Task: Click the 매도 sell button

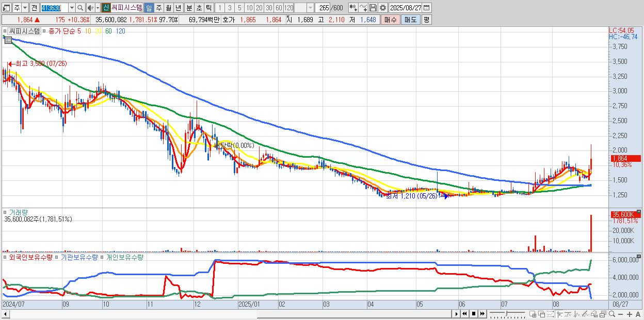Action: click(410, 20)
